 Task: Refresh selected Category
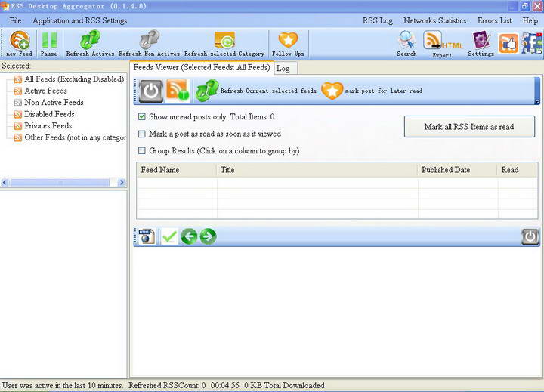click(224, 43)
